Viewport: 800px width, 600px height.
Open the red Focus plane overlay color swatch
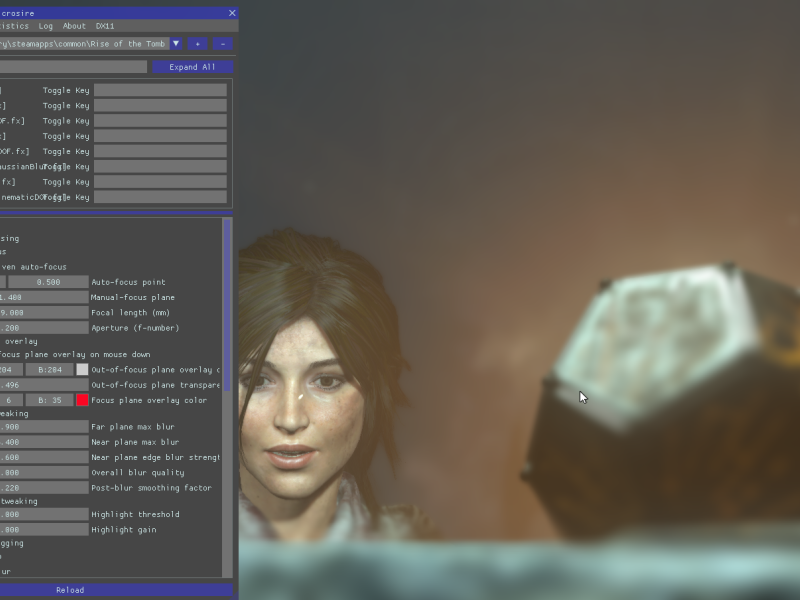[x=82, y=401]
